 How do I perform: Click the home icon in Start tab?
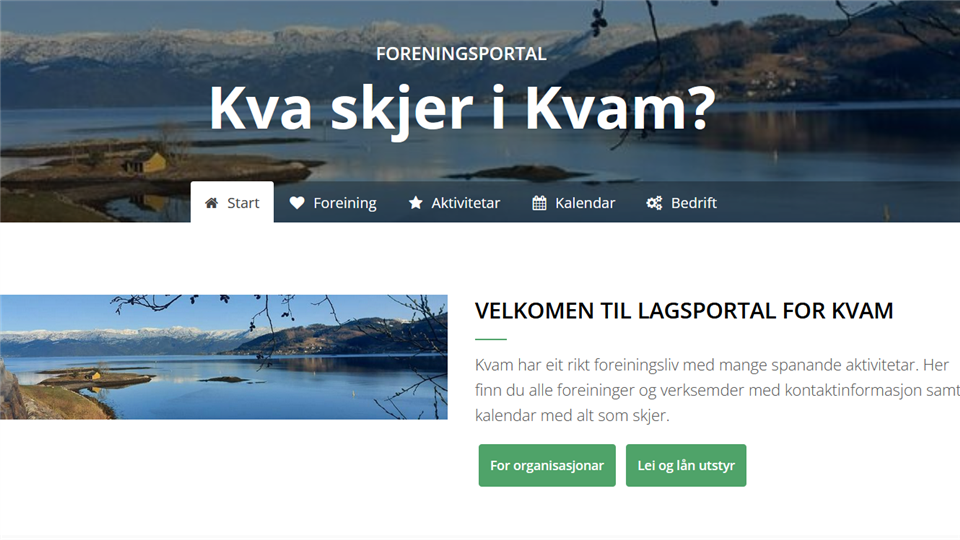coord(211,203)
